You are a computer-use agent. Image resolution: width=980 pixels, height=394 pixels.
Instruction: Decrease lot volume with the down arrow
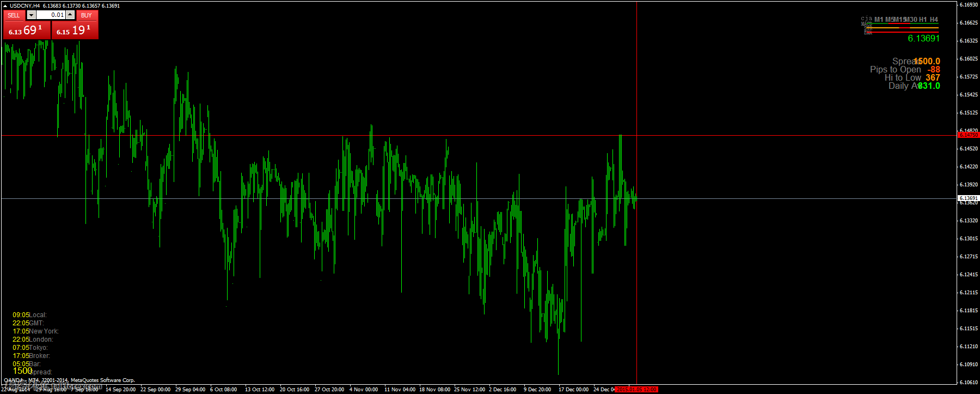(31, 15)
